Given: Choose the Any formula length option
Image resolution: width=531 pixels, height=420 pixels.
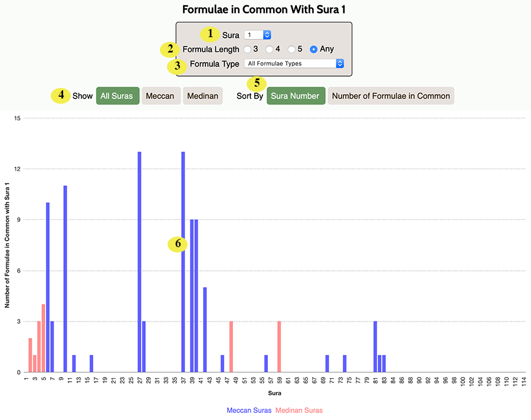Looking at the screenshot, I should (x=314, y=50).
